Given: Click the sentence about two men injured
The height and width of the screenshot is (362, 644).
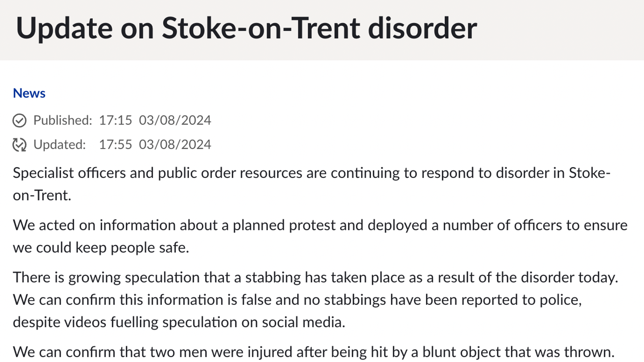Looking at the screenshot, I should pyautogui.click(x=314, y=352).
